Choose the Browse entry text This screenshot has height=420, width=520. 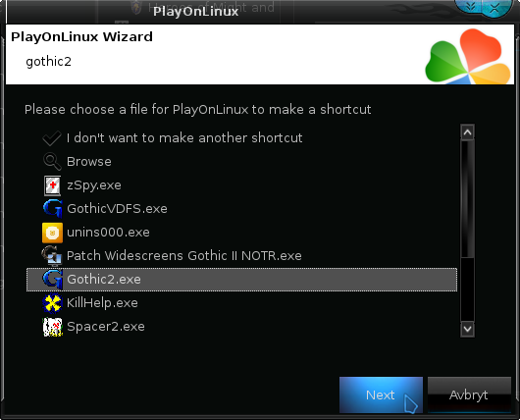(89, 162)
